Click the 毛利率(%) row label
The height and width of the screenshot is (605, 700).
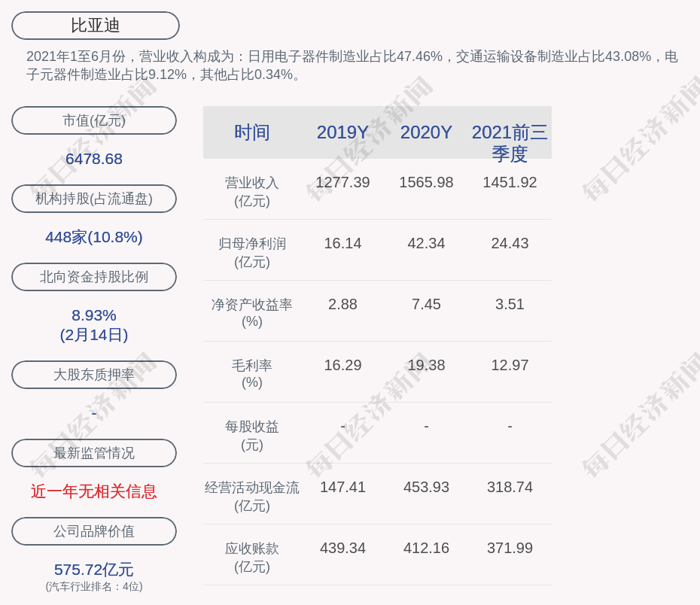(x=251, y=374)
